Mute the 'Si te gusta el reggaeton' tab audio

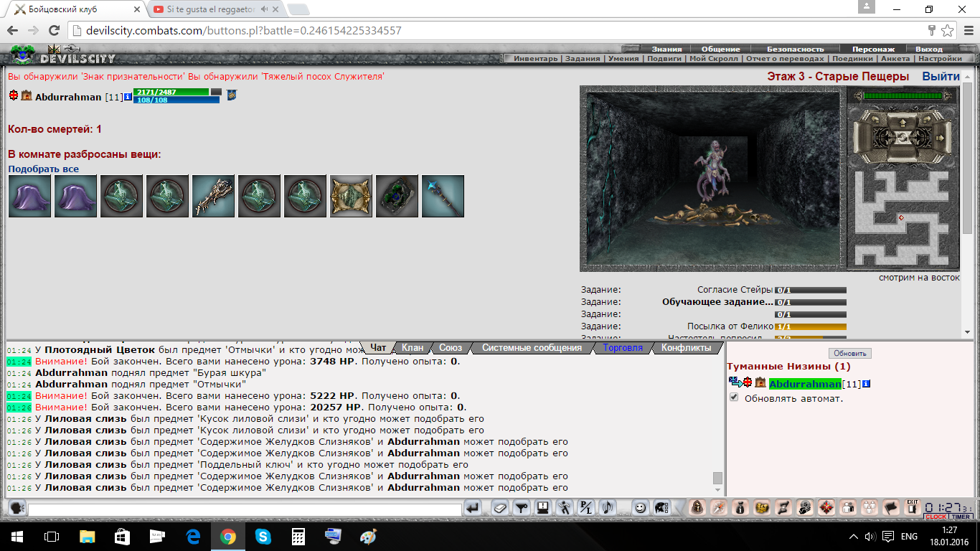[265, 9]
